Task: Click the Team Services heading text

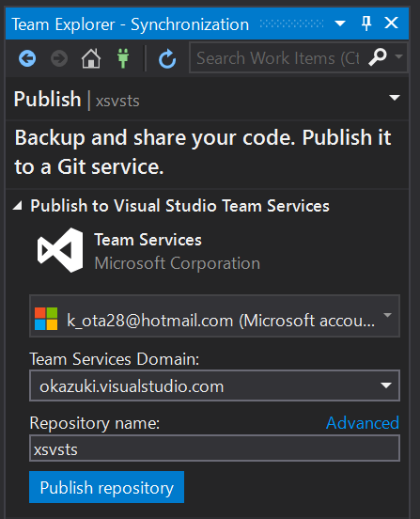Action: coord(148,240)
